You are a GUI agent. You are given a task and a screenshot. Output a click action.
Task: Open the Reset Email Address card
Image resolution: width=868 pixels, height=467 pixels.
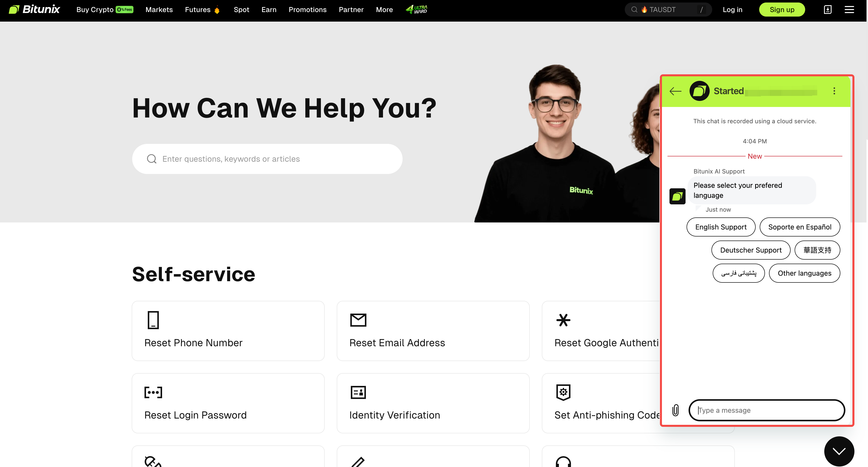point(433,331)
